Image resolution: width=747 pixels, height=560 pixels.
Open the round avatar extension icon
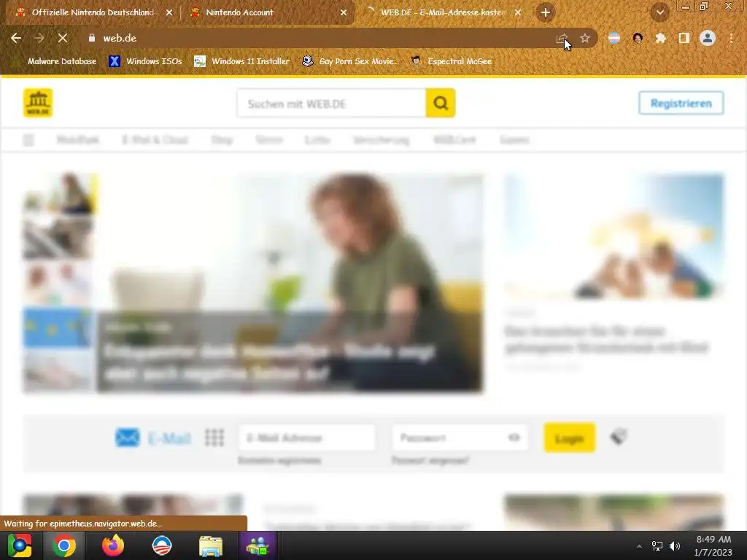tap(638, 38)
